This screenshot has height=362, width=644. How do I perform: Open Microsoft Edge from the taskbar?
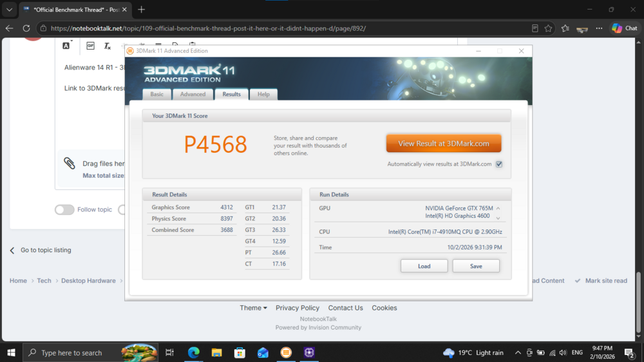[x=193, y=352]
